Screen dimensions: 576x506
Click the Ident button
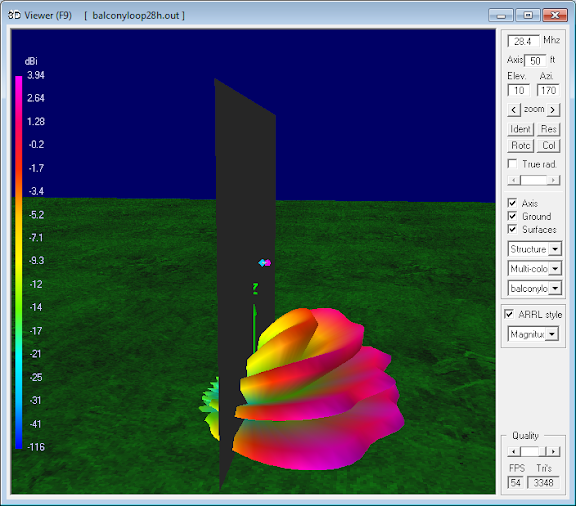[x=520, y=129]
